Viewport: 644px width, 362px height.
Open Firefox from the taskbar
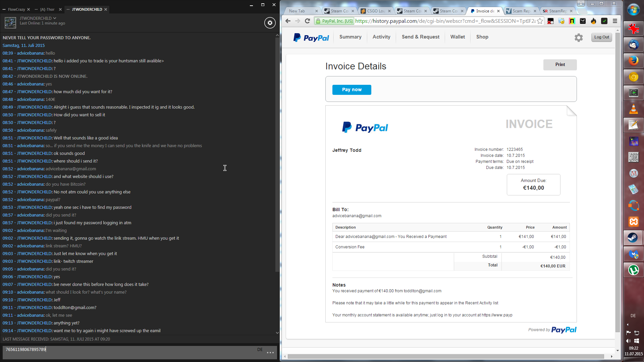coord(633,61)
